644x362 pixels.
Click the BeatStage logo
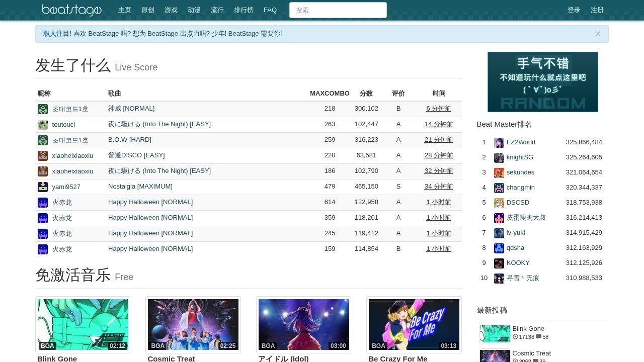click(x=71, y=10)
